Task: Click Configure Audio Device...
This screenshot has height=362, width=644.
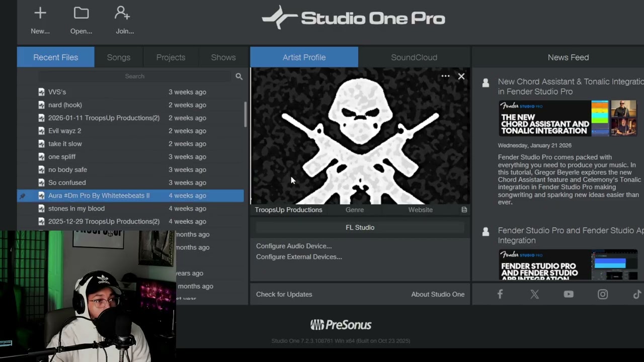Action: pyautogui.click(x=294, y=246)
